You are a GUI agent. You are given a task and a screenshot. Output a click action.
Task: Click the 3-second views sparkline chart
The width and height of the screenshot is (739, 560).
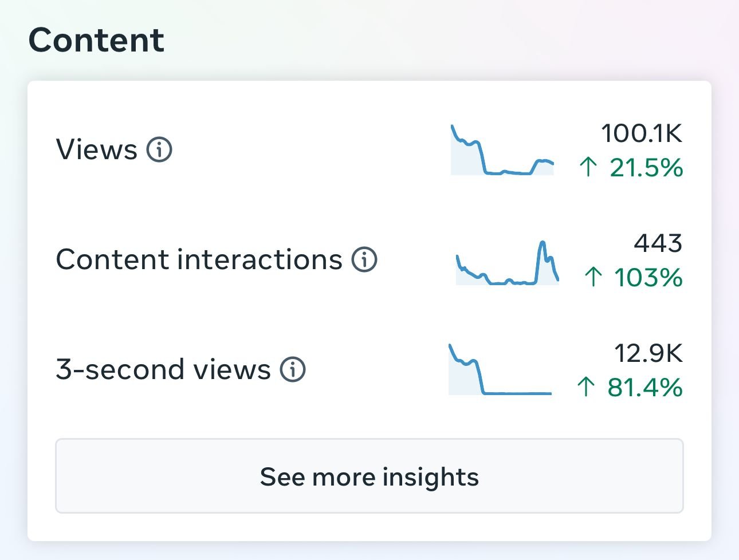click(500, 370)
